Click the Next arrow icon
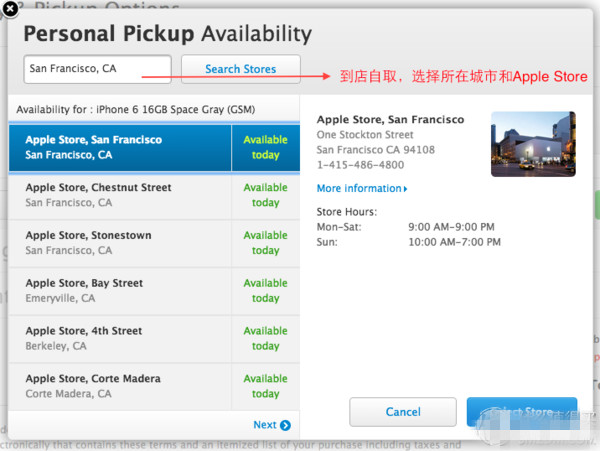600x451 pixels. (286, 425)
